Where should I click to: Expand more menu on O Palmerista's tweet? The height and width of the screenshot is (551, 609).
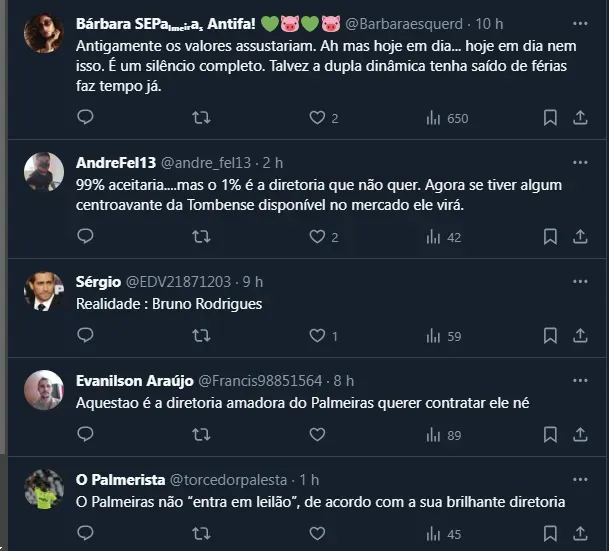click(580, 479)
